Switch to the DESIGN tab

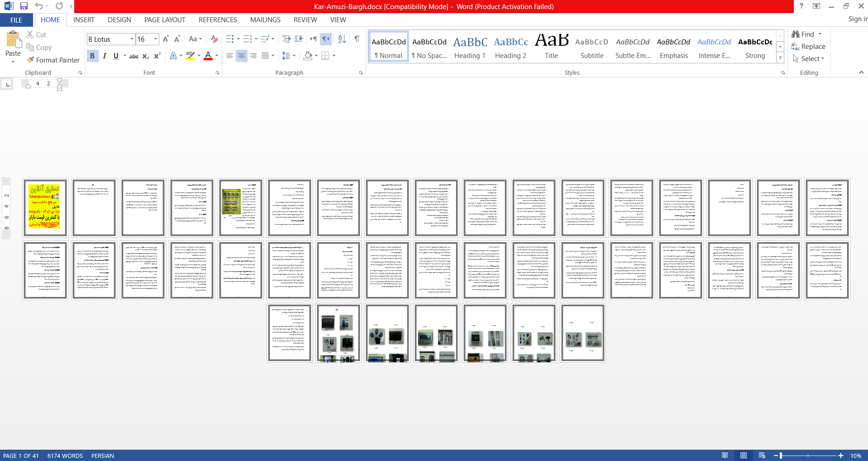pos(119,20)
